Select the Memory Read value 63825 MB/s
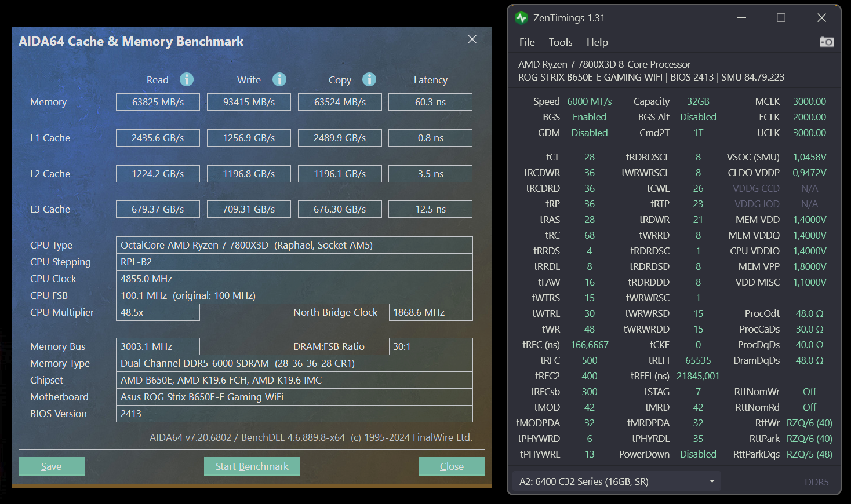 [158, 102]
